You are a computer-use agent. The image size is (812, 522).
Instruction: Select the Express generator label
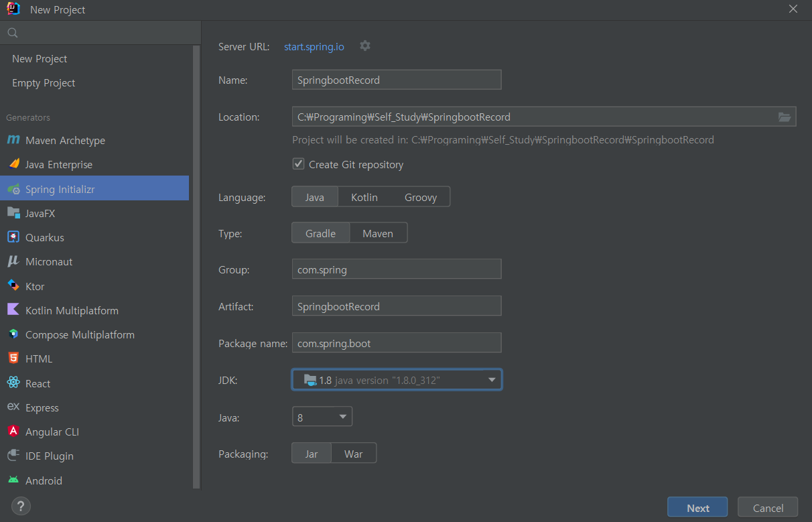[x=42, y=407]
